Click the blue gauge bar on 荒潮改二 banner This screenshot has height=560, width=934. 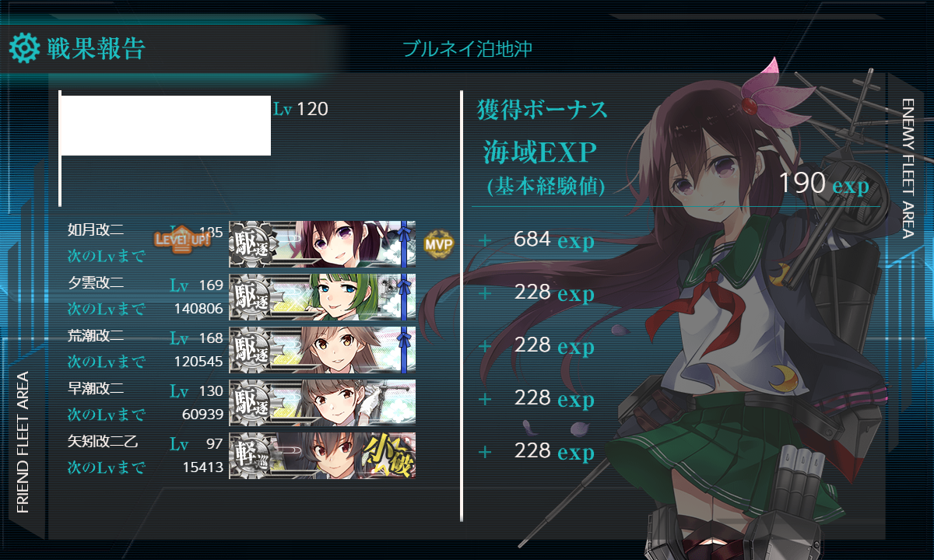click(x=403, y=350)
